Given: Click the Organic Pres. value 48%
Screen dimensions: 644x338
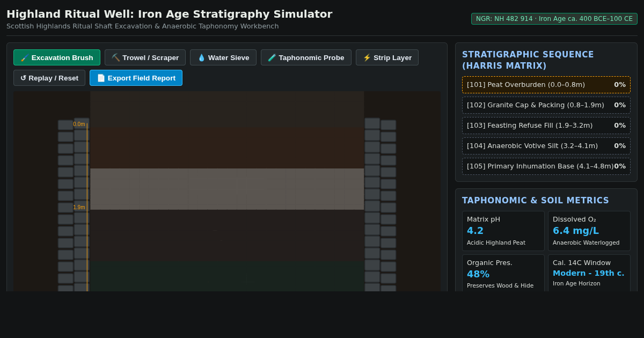Looking at the screenshot, I should (478, 274).
